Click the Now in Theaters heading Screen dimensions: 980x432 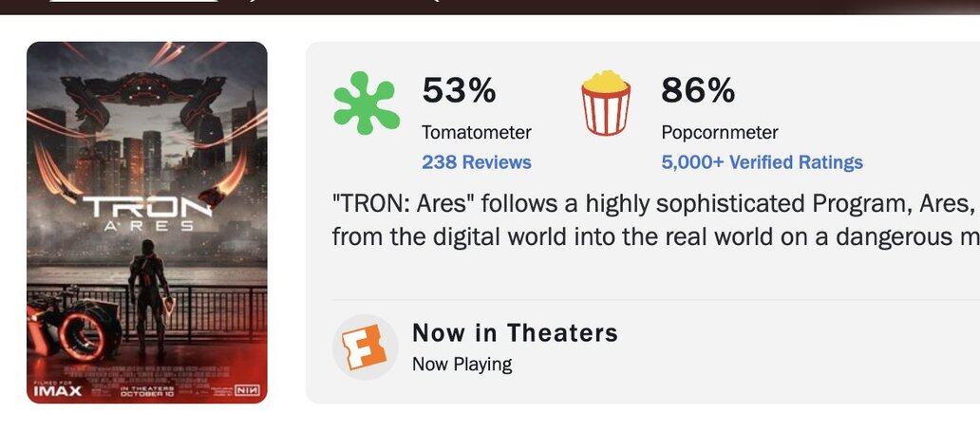point(515,333)
